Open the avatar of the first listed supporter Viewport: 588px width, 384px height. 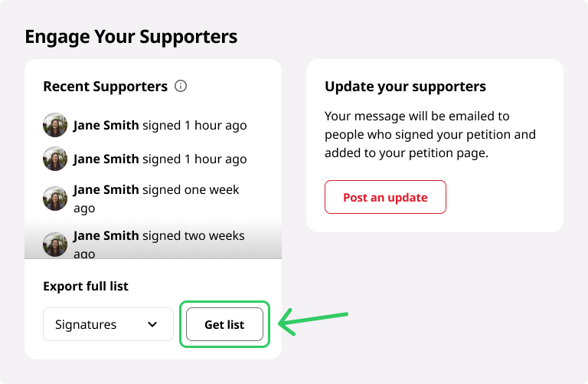[55, 125]
